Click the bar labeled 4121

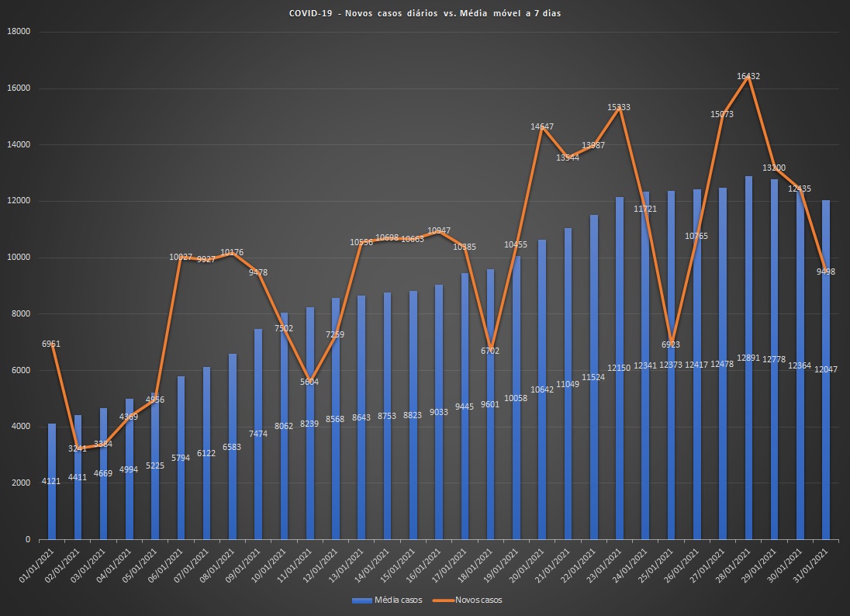pyautogui.click(x=52, y=481)
